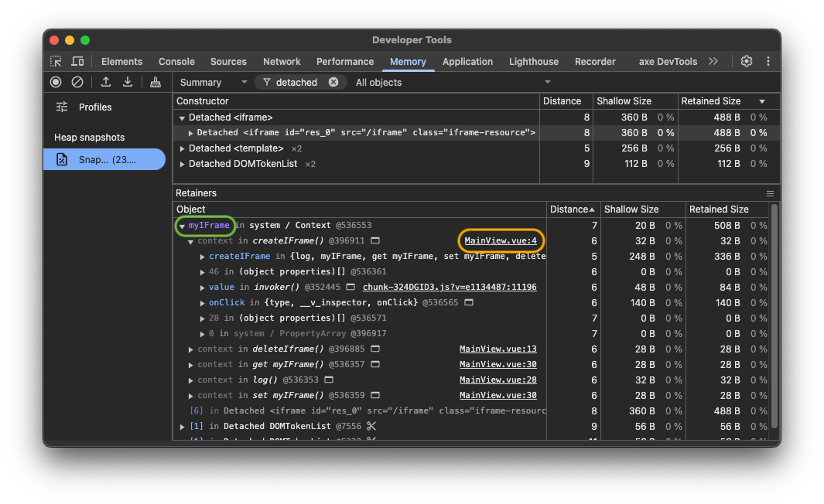Open the Recorder tab

(595, 61)
